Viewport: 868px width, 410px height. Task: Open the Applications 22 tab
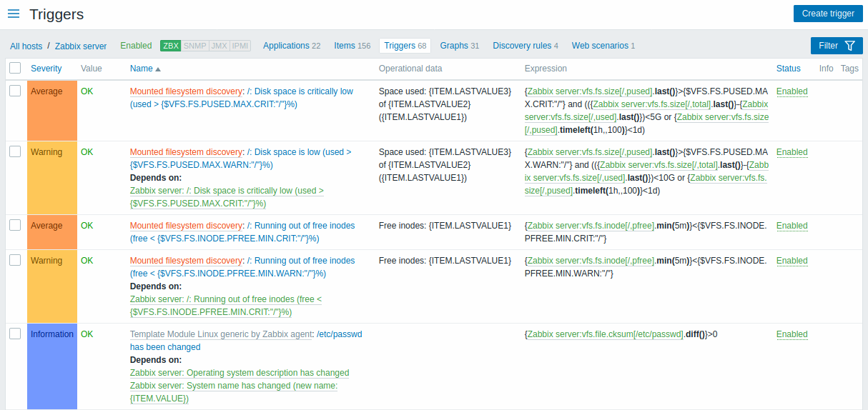tap(292, 46)
